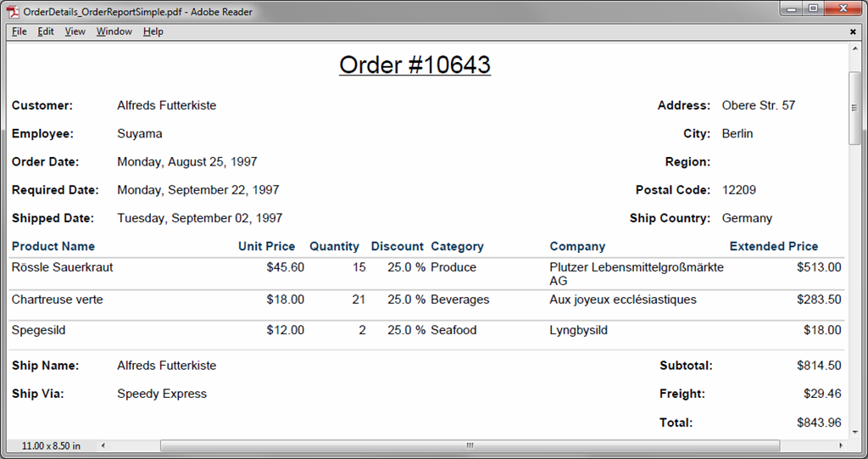Click ship country Germany
The image size is (868, 459).
747,218
